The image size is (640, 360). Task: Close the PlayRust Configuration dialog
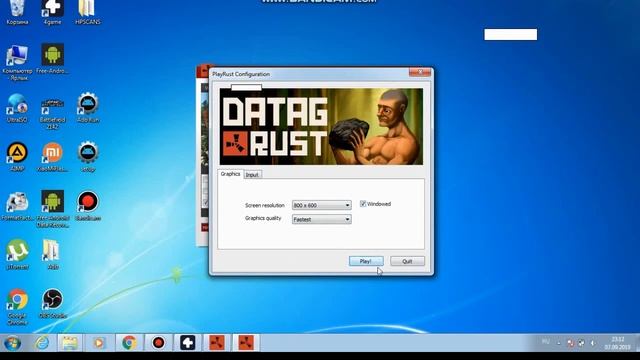pyautogui.click(x=420, y=72)
